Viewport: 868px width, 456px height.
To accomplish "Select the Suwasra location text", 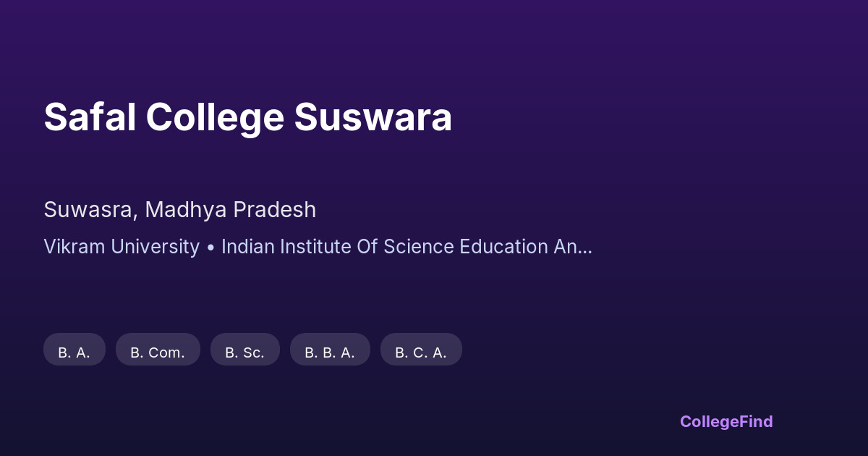I will (88, 210).
